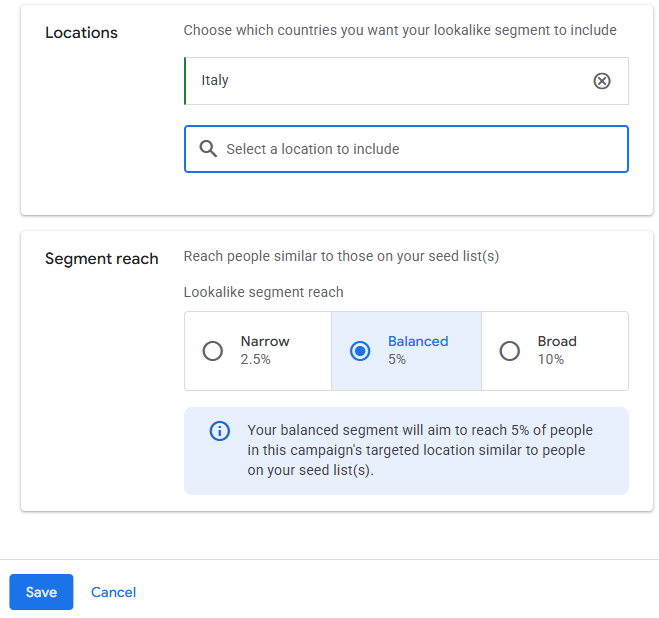Remove Italy from the locations list

[x=602, y=81]
